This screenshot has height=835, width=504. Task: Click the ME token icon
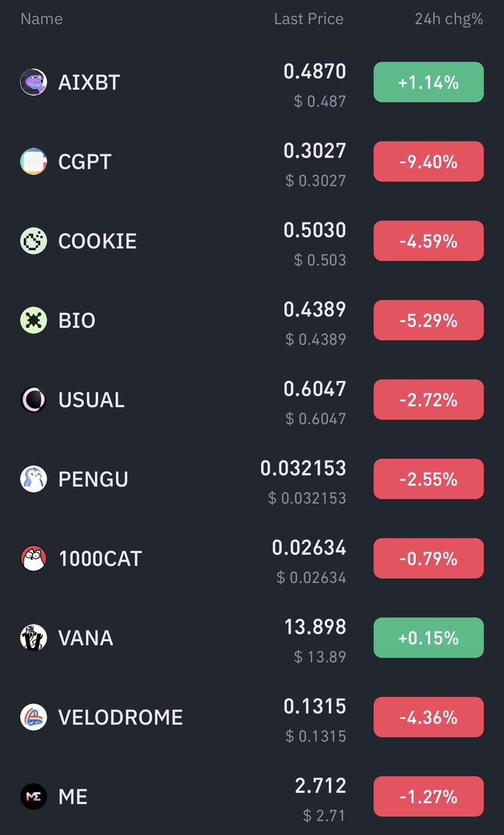(33, 797)
